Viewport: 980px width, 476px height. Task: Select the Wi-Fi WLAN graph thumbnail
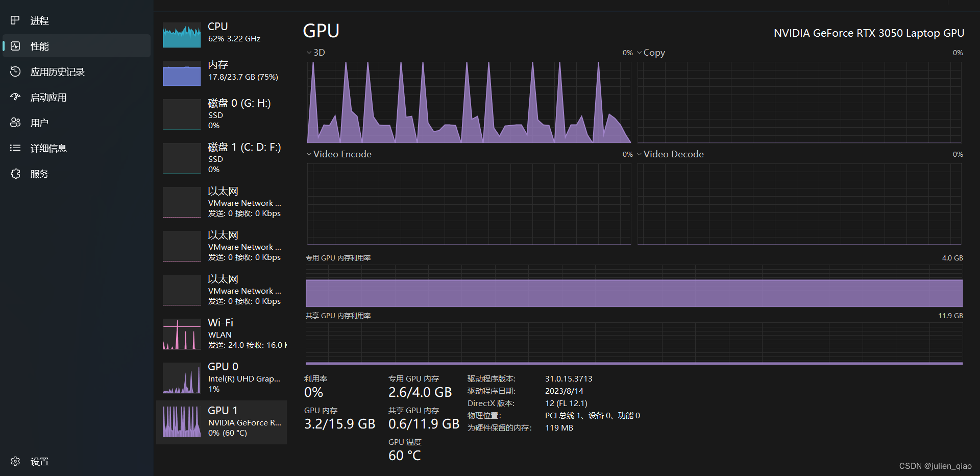pos(182,334)
